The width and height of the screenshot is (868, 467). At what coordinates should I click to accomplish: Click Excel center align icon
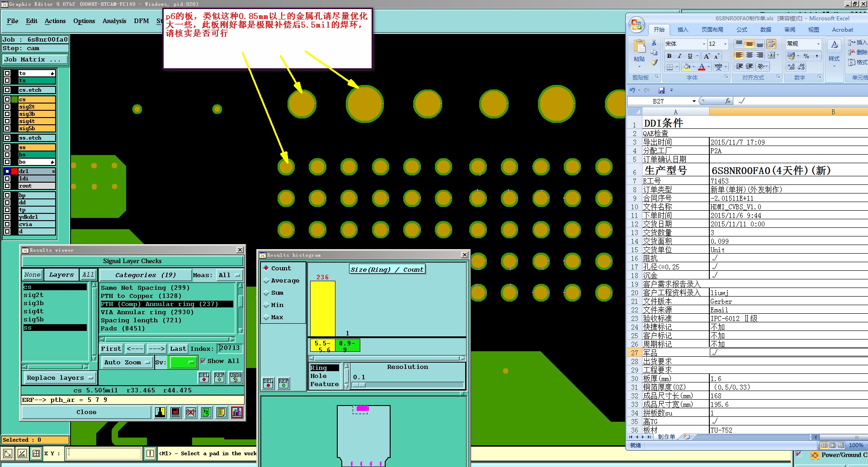(749, 55)
